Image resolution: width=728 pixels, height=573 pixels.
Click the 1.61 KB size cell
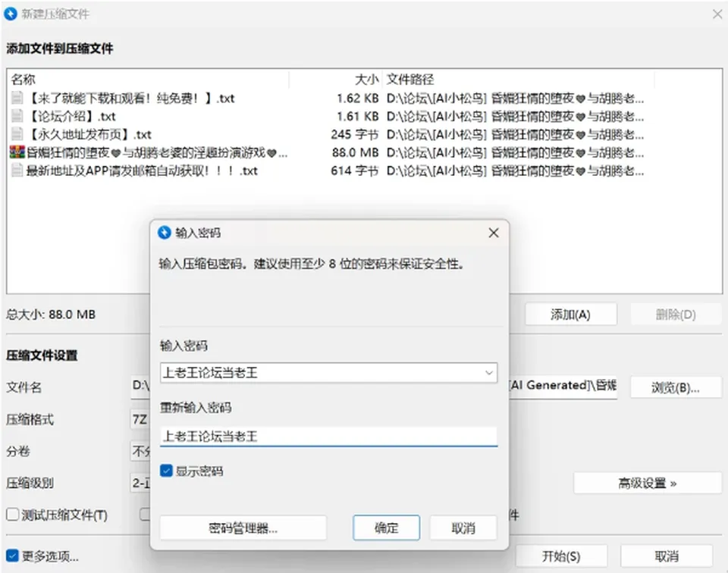[x=357, y=117]
